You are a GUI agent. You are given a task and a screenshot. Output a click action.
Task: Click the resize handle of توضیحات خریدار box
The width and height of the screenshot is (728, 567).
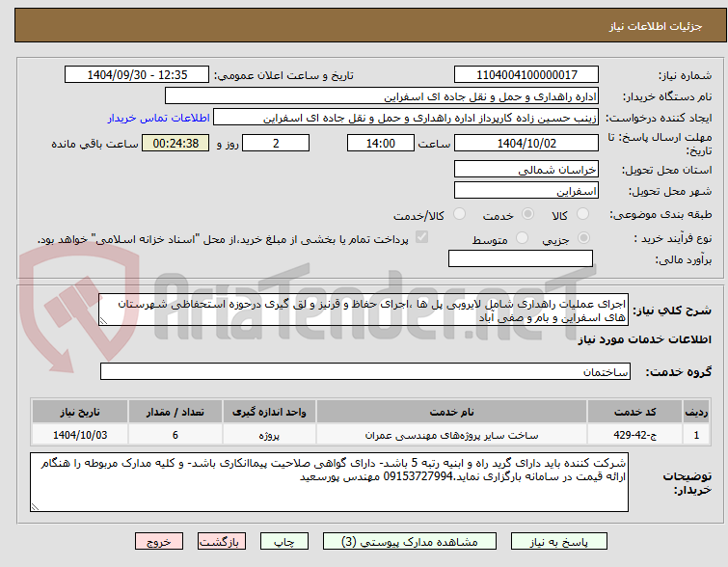pyautogui.click(x=35, y=507)
